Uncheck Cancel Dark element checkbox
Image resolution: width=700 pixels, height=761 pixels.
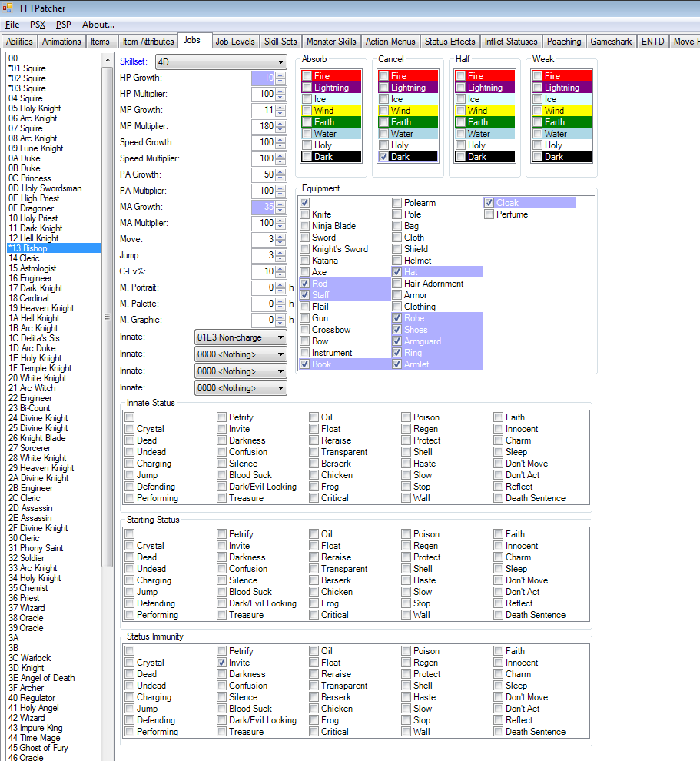[x=384, y=157]
